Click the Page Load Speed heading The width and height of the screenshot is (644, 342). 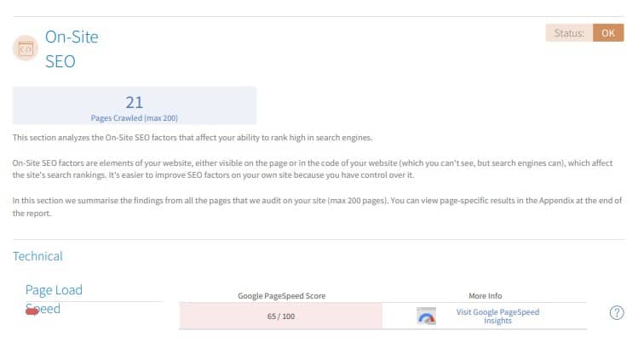click(x=54, y=299)
